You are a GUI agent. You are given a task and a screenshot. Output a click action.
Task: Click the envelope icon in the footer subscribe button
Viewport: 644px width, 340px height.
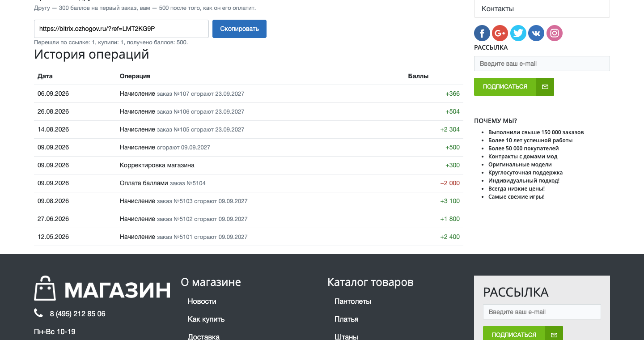[x=554, y=335]
